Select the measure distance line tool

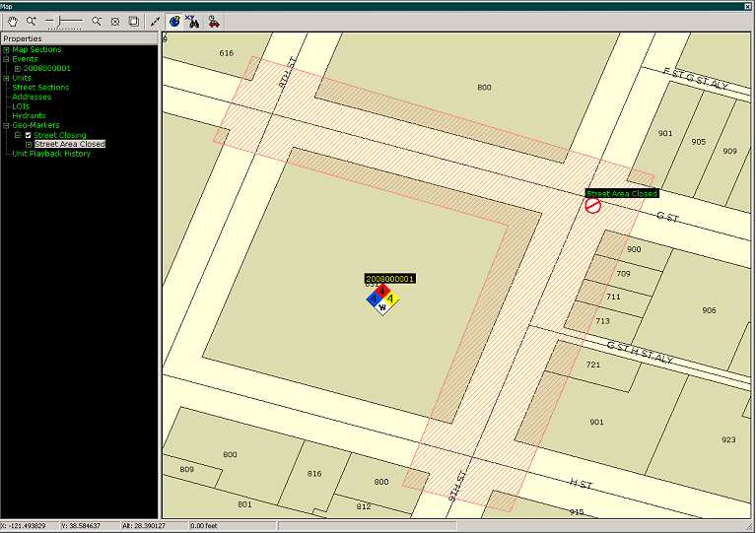[x=155, y=21]
